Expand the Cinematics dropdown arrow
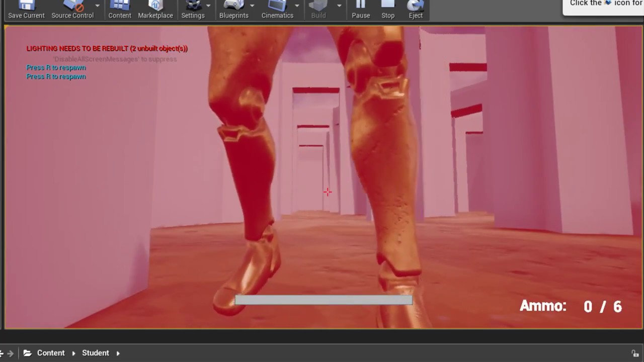Screen dimensions: 644x362 pos(297,6)
